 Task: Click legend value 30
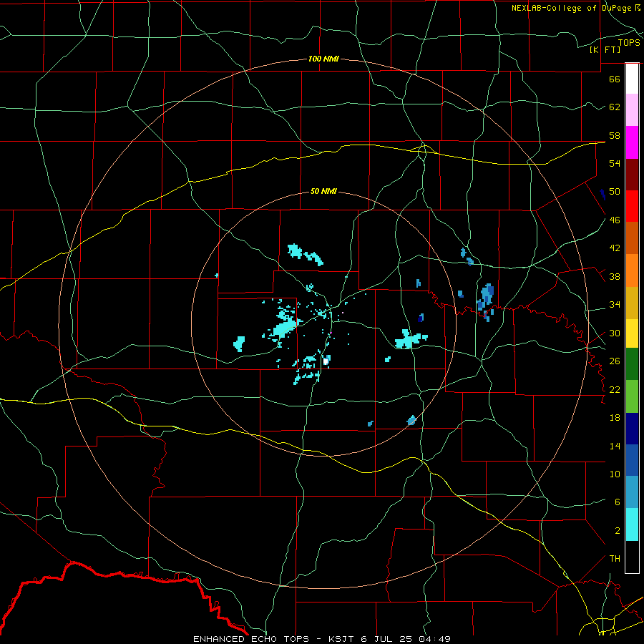pos(615,333)
